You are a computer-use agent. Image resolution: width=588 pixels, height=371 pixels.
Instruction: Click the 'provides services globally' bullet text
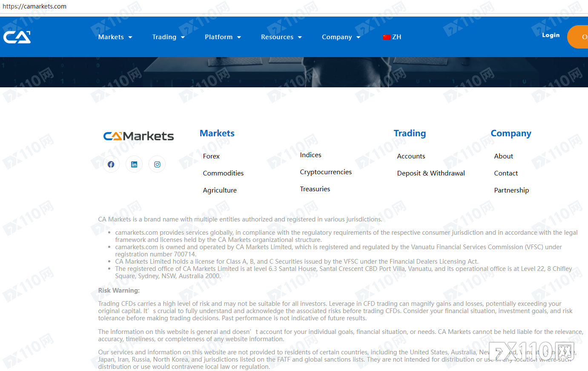point(346,236)
